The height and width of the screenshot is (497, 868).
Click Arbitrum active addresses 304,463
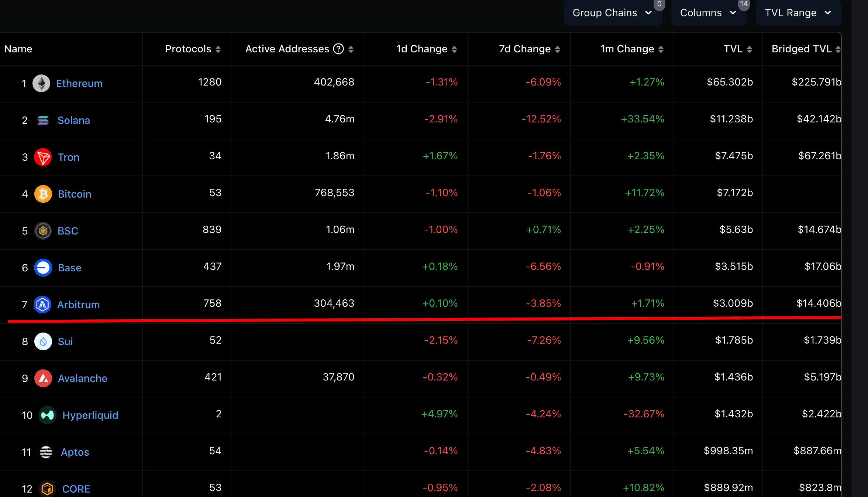[x=334, y=303]
